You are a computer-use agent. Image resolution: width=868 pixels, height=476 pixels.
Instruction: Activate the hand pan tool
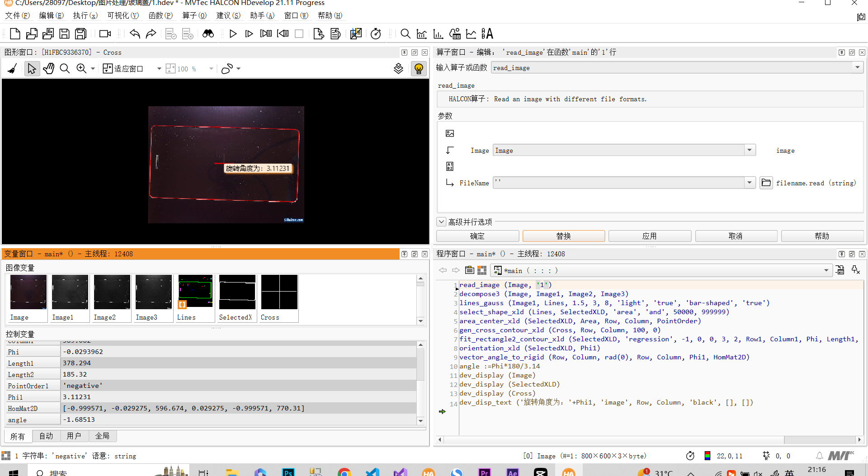(x=48, y=69)
